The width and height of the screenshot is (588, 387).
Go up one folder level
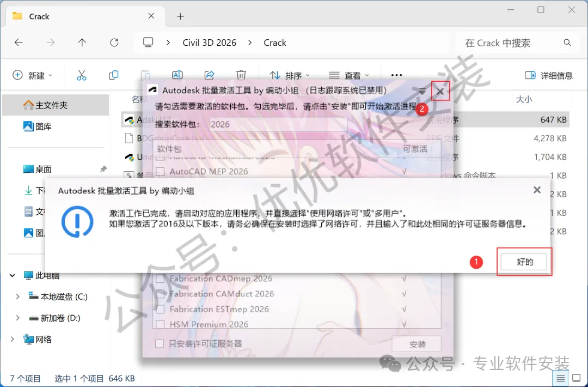click(82, 43)
